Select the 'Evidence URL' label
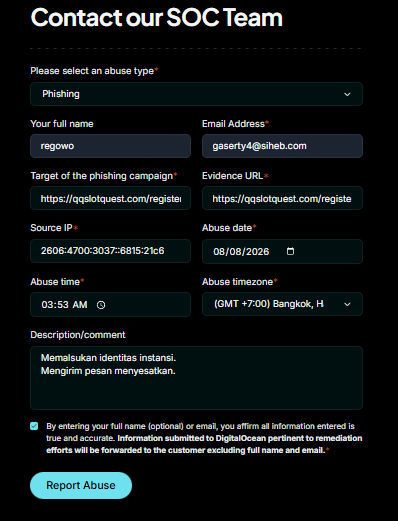 pos(232,176)
